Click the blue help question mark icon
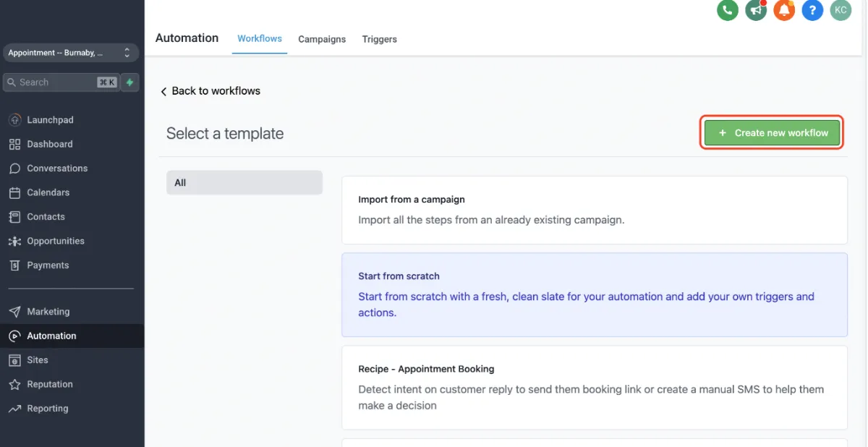This screenshot has height=447, width=868. click(812, 10)
